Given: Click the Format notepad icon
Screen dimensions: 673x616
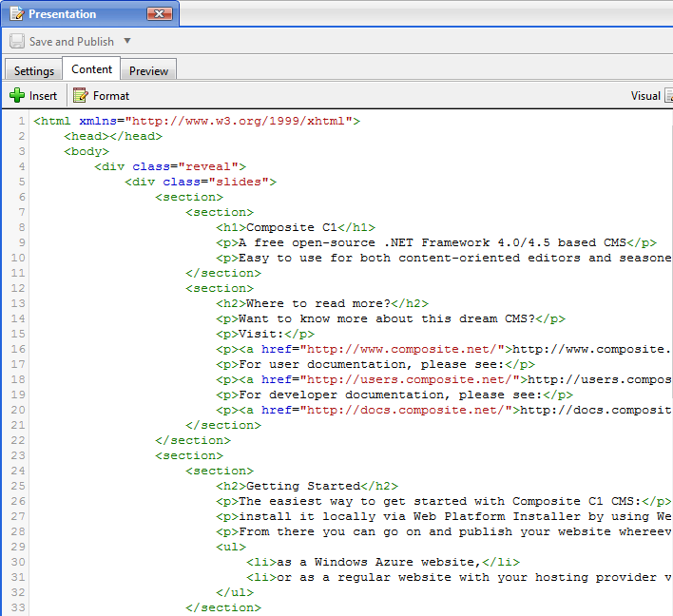Looking at the screenshot, I should pyautogui.click(x=81, y=95).
